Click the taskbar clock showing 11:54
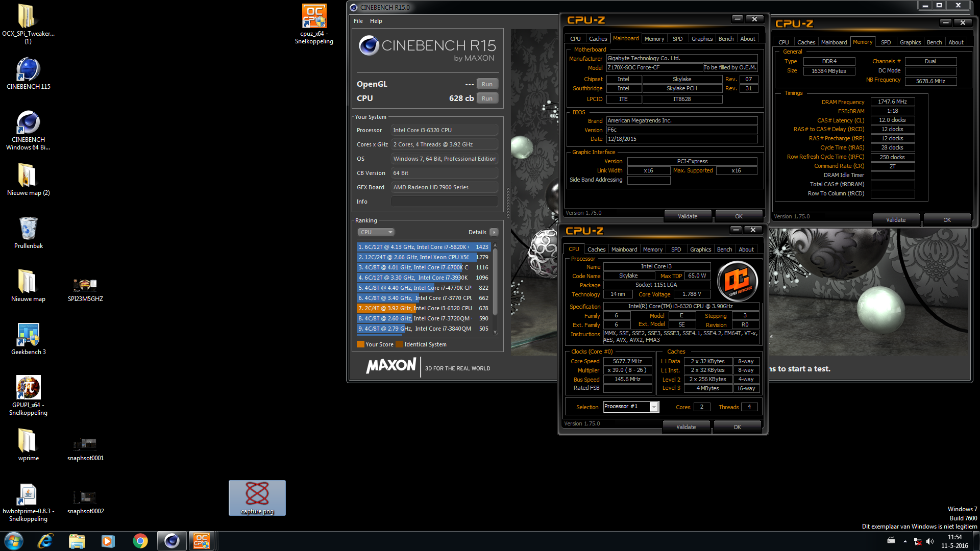 click(954, 541)
